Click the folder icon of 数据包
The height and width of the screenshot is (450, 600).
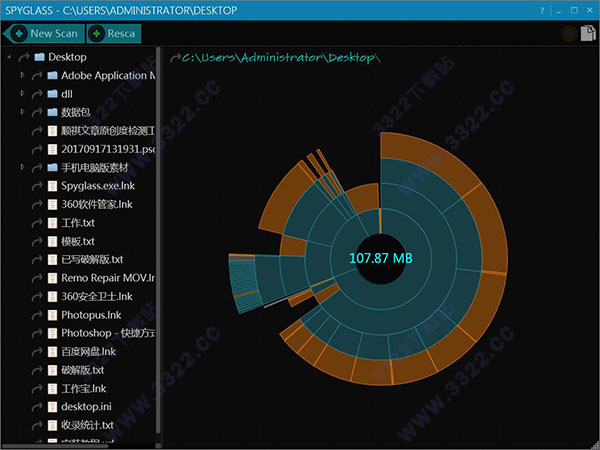coord(52,112)
